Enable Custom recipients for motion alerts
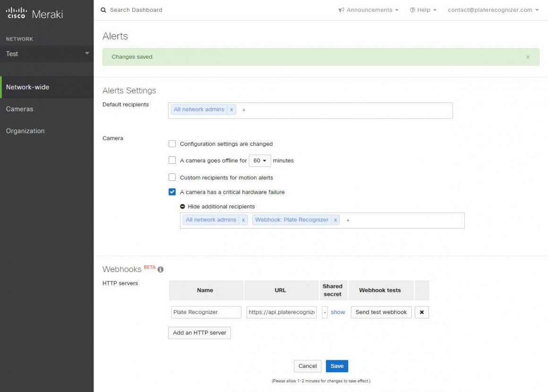Viewport: 548px width, 392px height. (172, 177)
